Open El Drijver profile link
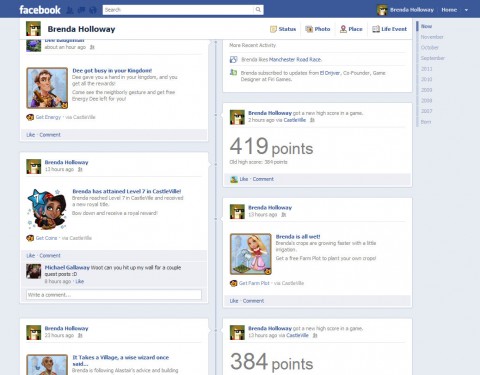Viewport: 480px width, 375px height. coord(330,73)
